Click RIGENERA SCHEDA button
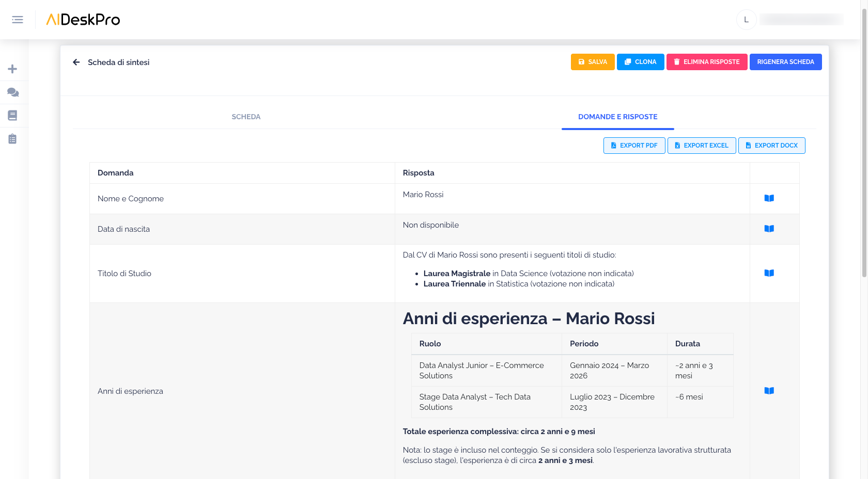This screenshot has height=479, width=868. coord(785,62)
